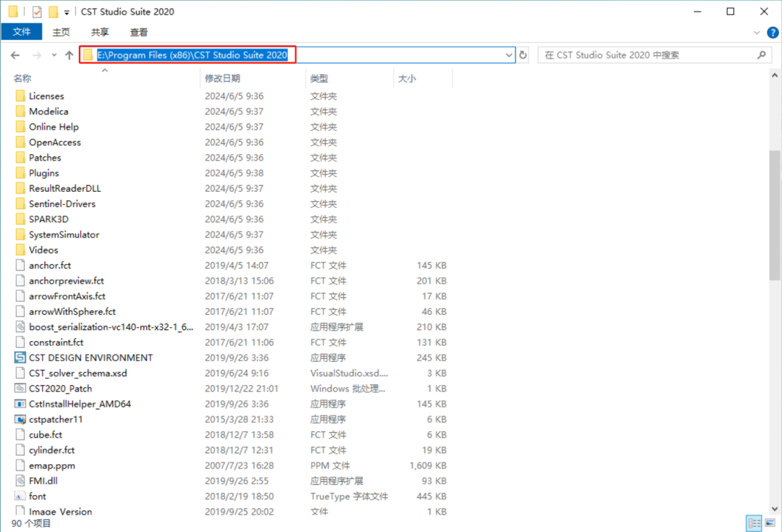The height and width of the screenshot is (532, 782).
Task: Select the boost_serialization DLL file icon
Action: (x=20, y=327)
